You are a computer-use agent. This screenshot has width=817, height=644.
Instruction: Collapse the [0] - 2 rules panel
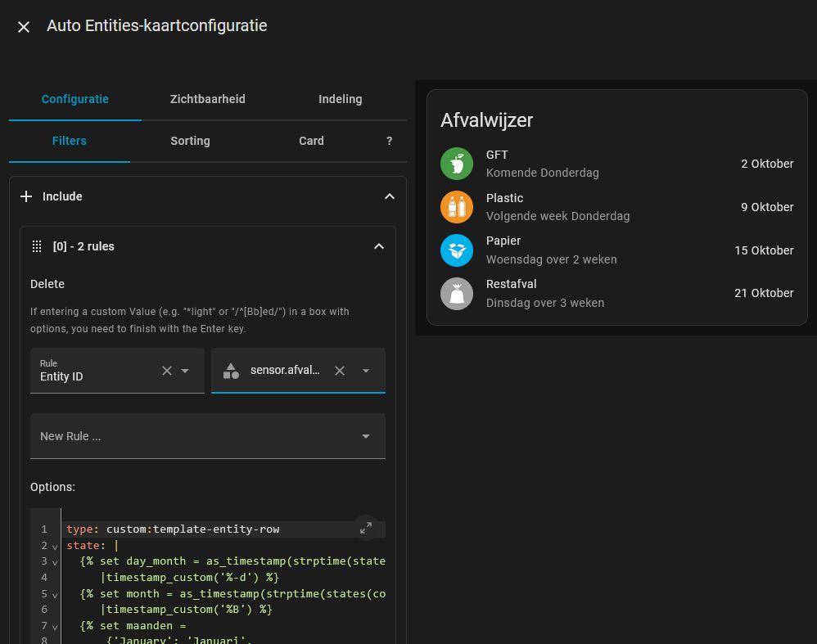pyautogui.click(x=379, y=246)
